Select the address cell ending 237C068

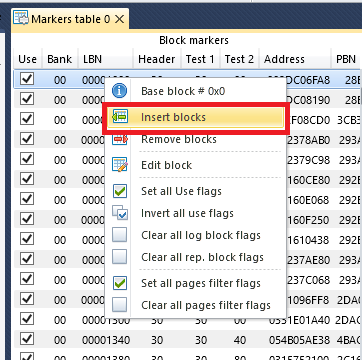(x=308, y=280)
